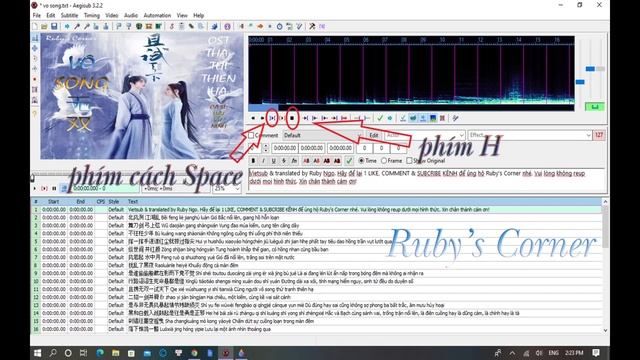Open the Actor dropdown
This screenshot has width=640, height=360.
pyautogui.click(x=424, y=135)
